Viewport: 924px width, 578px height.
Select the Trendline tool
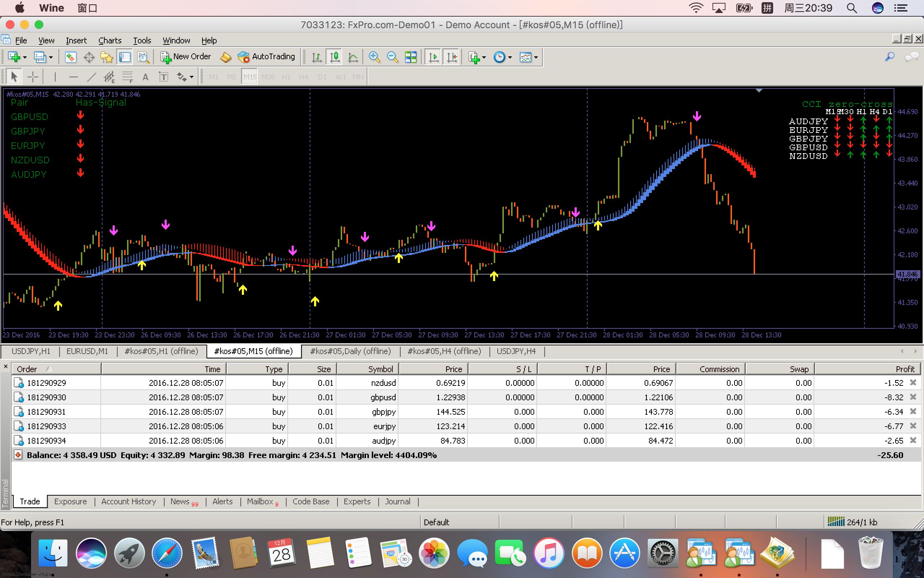91,77
